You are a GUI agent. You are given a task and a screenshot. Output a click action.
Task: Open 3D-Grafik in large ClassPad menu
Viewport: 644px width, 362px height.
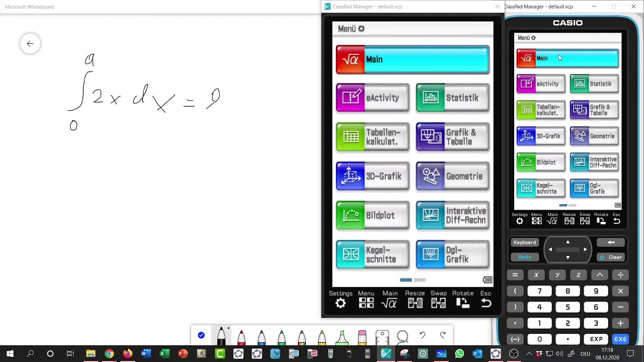coord(372,176)
